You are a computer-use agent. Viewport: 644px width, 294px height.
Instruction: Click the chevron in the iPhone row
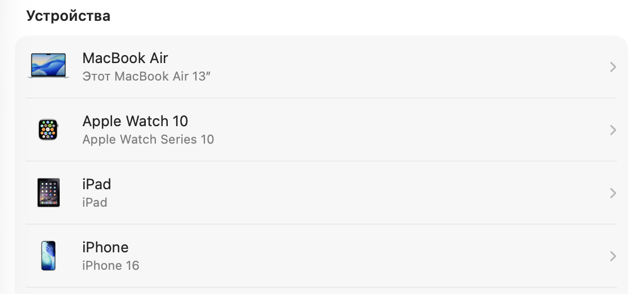(x=613, y=256)
